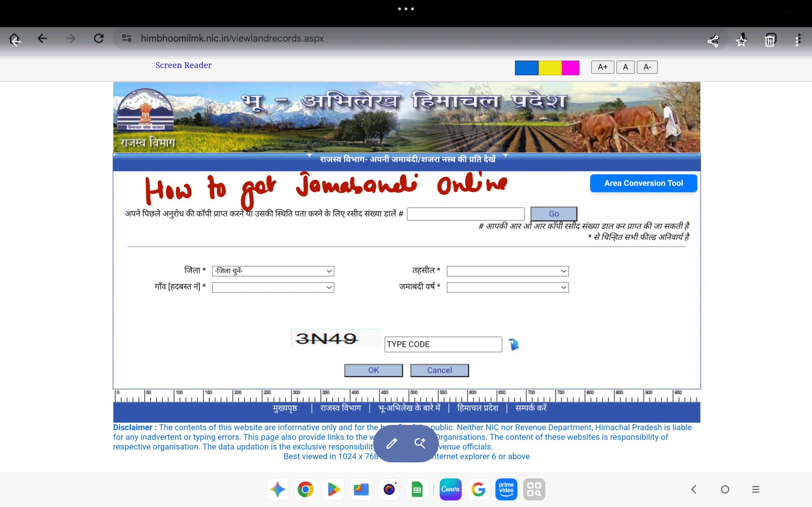The image size is (812, 507).
Task: Click the Screen Reader link
Action: pyautogui.click(x=184, y=65)
